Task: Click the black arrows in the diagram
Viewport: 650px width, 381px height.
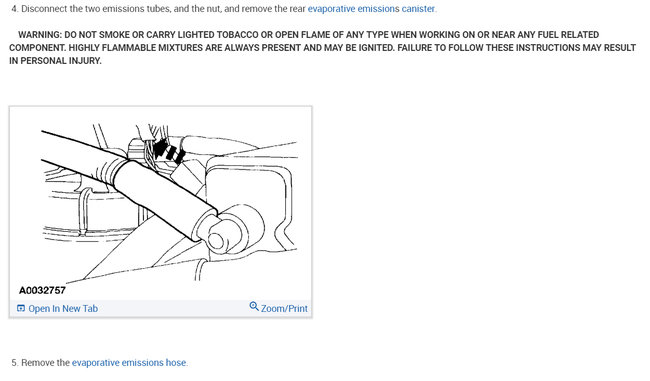Action: click(169, 151)
